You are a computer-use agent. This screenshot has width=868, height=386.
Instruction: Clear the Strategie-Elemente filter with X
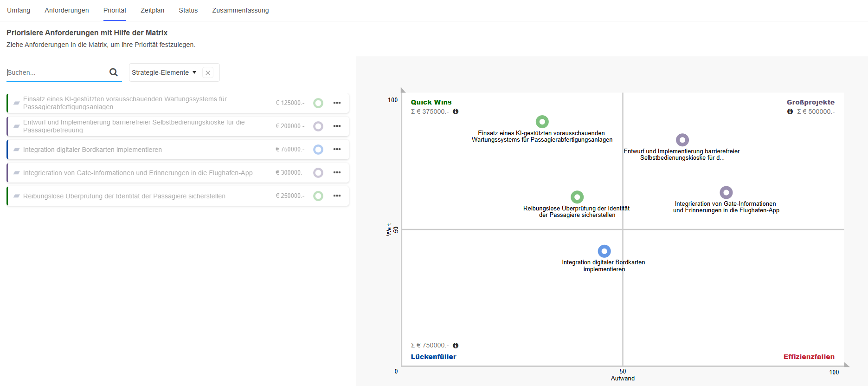tap(208, 73)
